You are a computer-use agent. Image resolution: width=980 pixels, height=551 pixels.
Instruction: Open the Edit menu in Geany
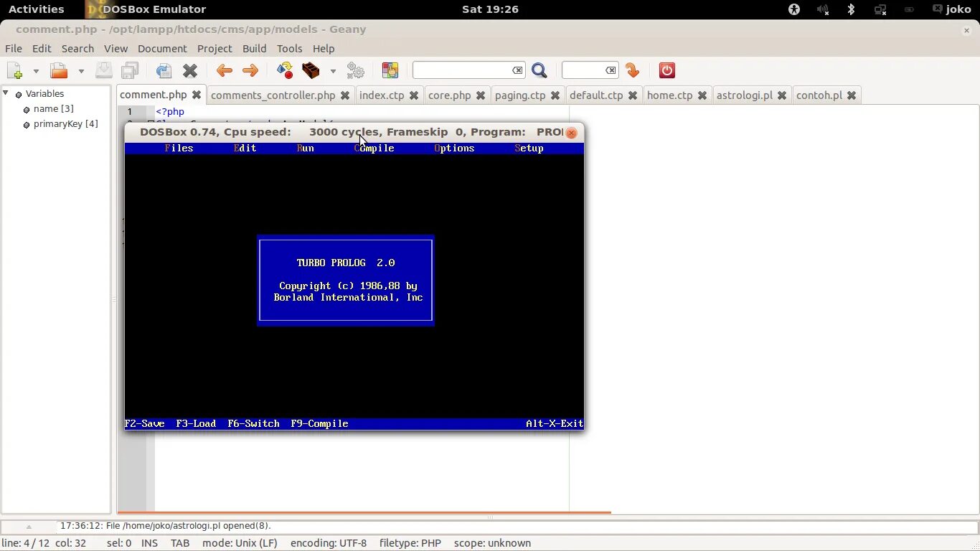point(42,49)
